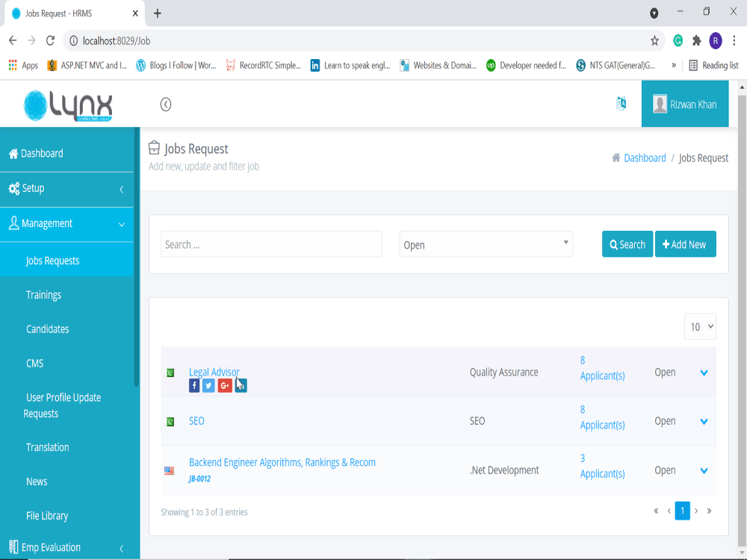Select Jobs Requests in the sidebar
The image size is (747, 560).
pyautogui.click(x=66, y=261)
